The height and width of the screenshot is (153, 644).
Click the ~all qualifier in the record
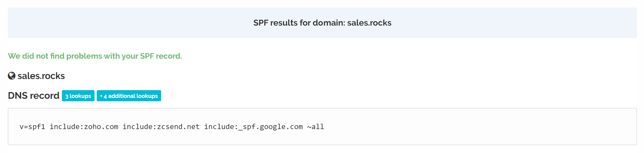pos(316,127)
